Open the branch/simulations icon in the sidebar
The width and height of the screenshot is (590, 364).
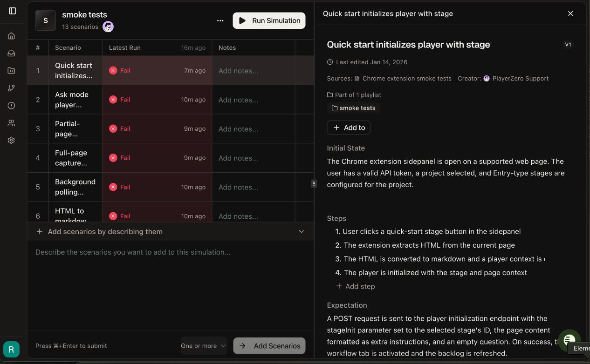[x=11, y=88]
